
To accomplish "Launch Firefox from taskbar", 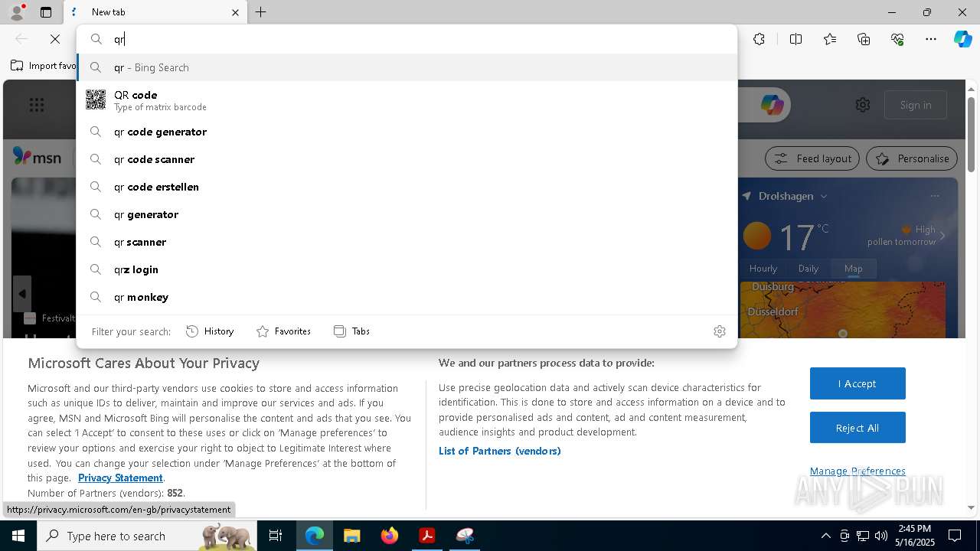I will click(x=390, y=536).
